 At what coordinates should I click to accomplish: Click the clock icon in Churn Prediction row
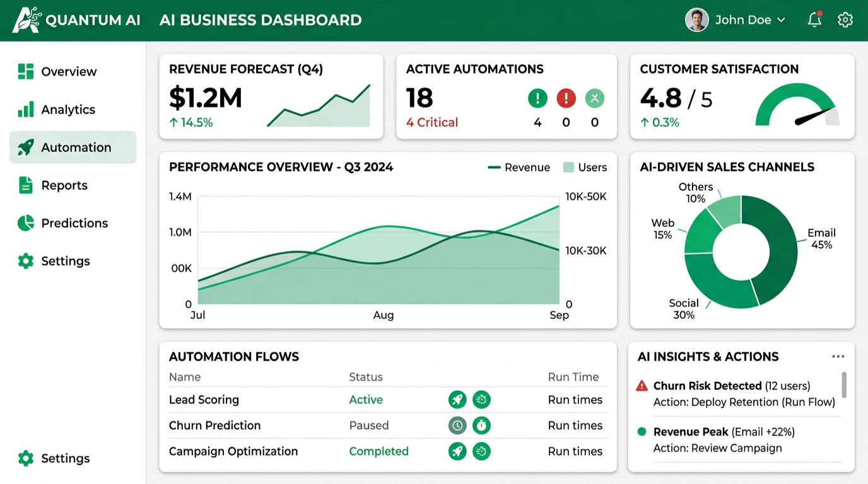(457, 425)
